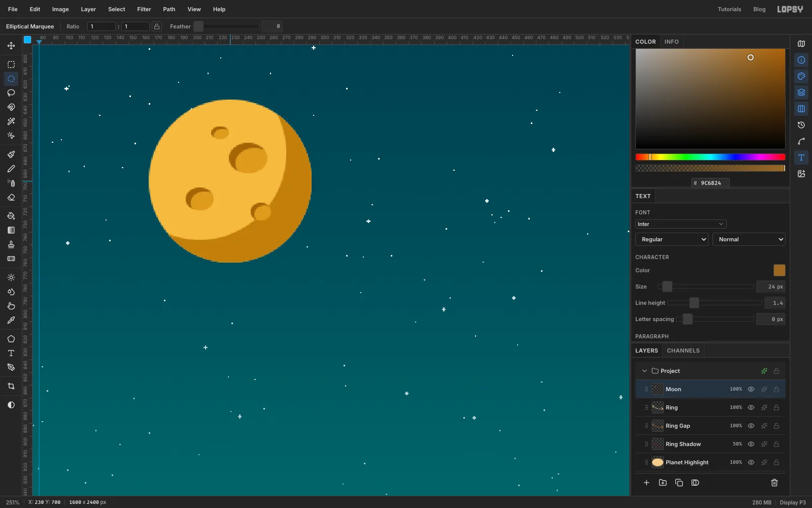Select the Pen path tool
The width and height of the screenshot is (812, 508).
pos(11,367)
